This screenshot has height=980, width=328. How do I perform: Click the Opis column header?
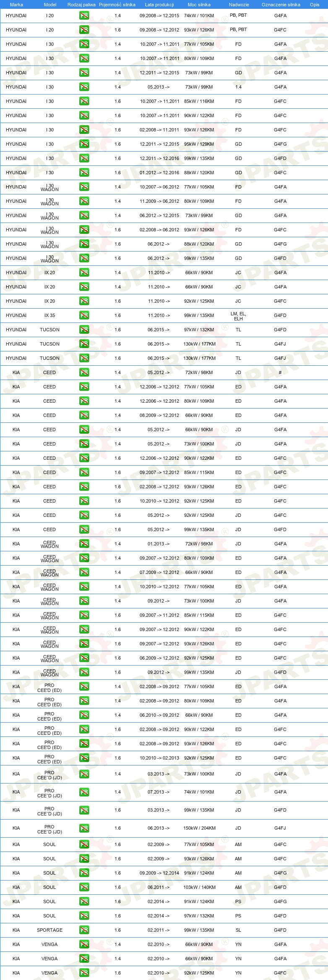[315, 5]
